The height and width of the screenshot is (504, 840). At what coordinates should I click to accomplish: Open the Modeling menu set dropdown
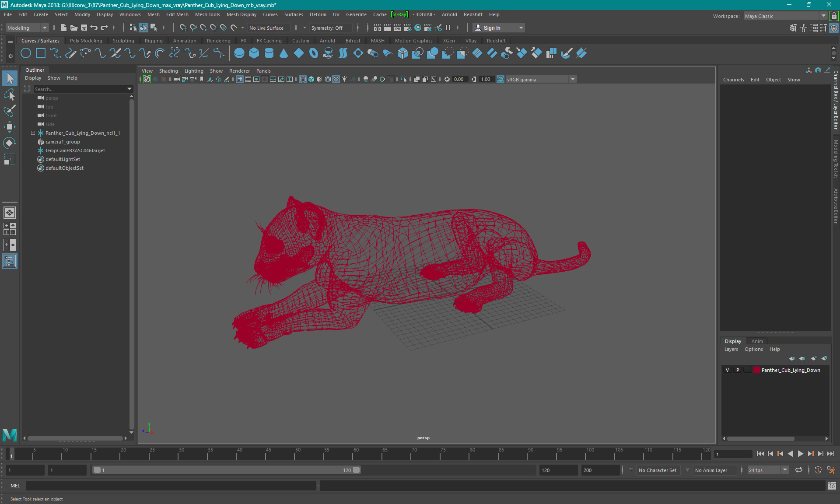28,28
